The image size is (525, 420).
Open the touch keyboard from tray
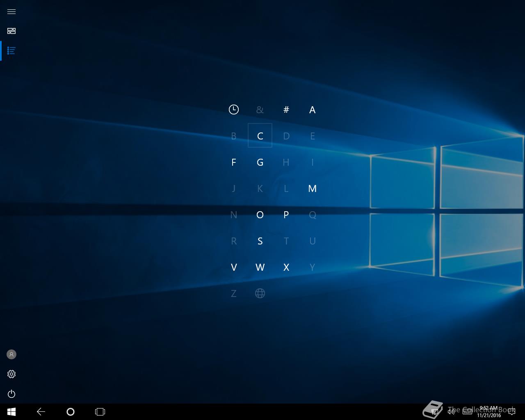(x=467, y=412)
